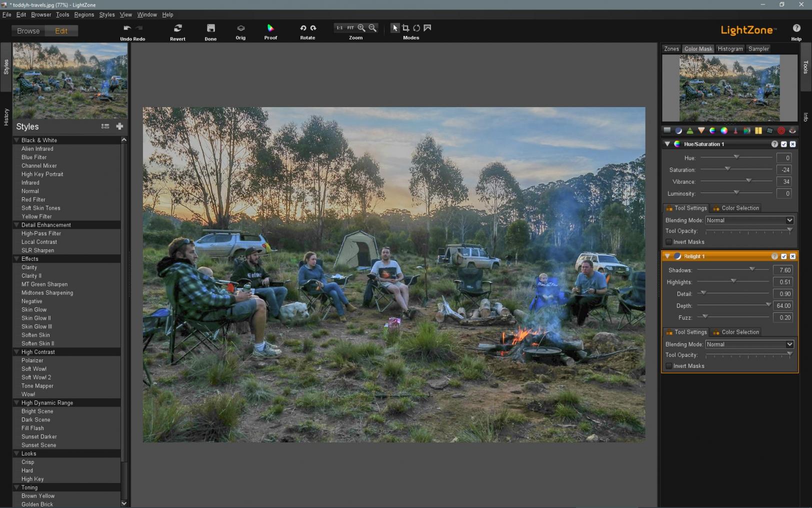
Task: Add a Hue/Saturation tool from tool row
Action: (712, 130)
